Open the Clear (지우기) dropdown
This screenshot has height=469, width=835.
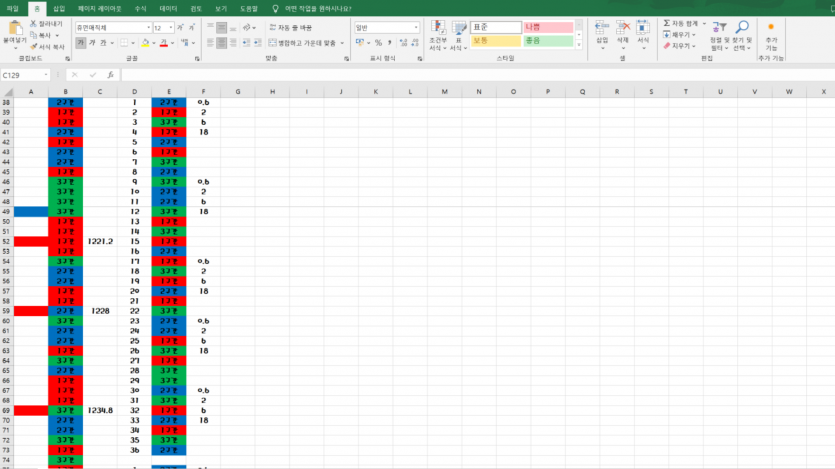[679, 46]
